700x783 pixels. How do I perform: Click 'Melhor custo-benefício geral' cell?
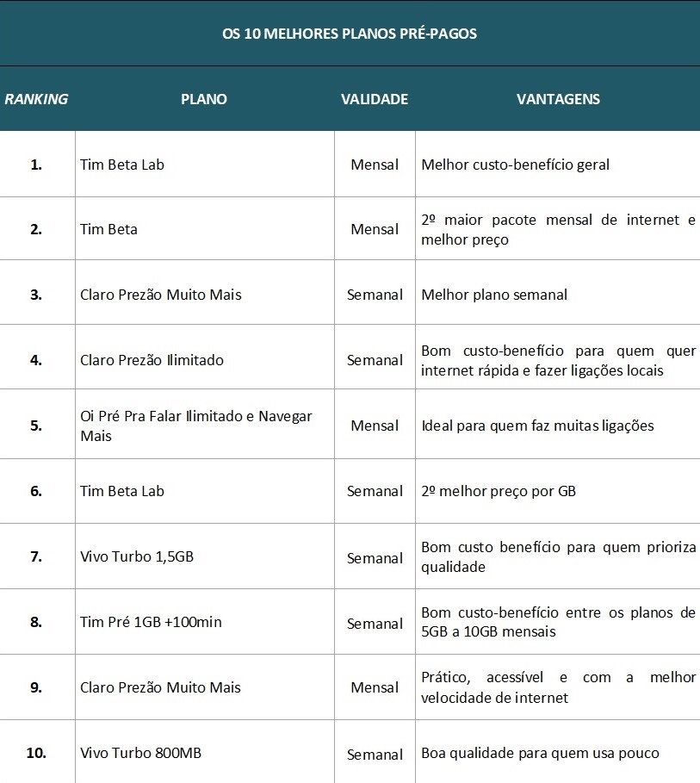(515, 165)
